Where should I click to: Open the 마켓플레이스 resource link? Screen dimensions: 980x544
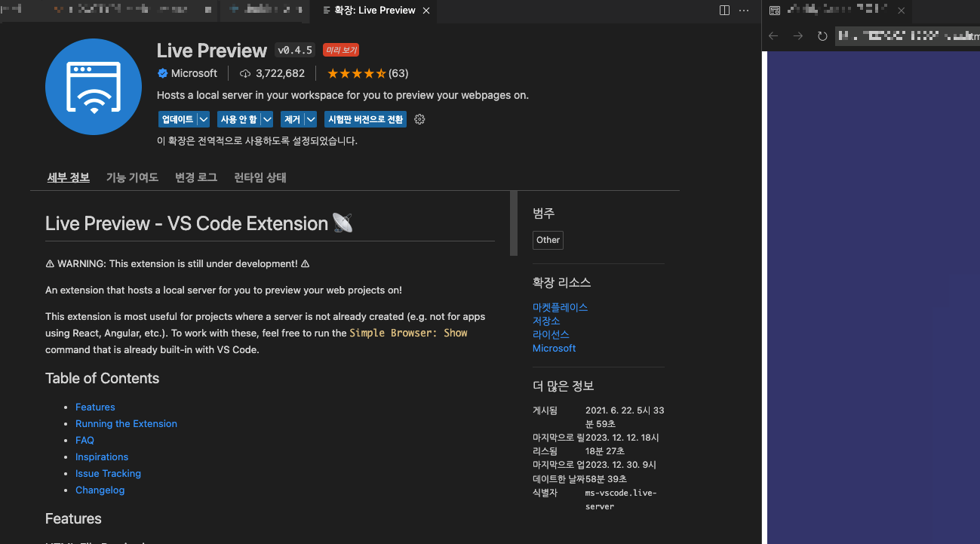point(560,307)
